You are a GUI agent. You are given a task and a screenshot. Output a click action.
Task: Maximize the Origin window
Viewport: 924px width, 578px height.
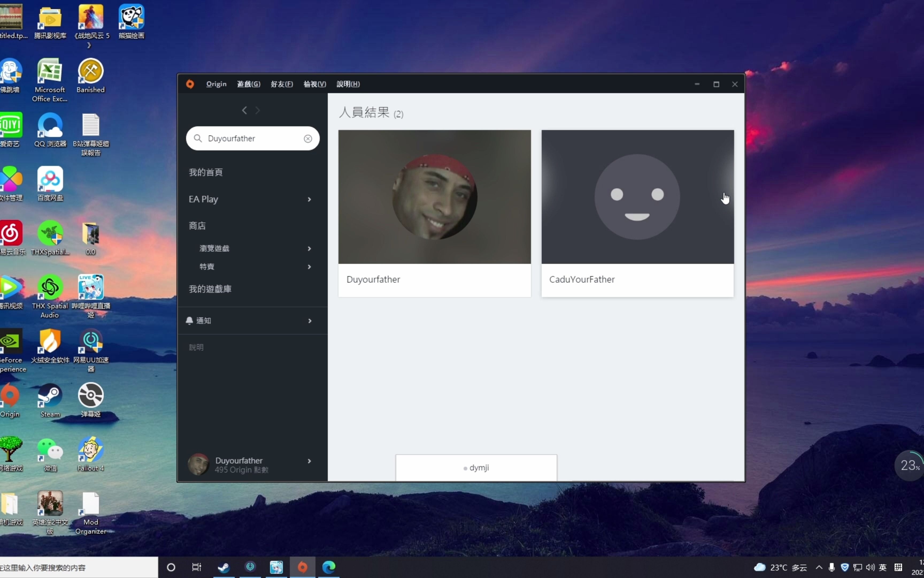coord(716,84)
